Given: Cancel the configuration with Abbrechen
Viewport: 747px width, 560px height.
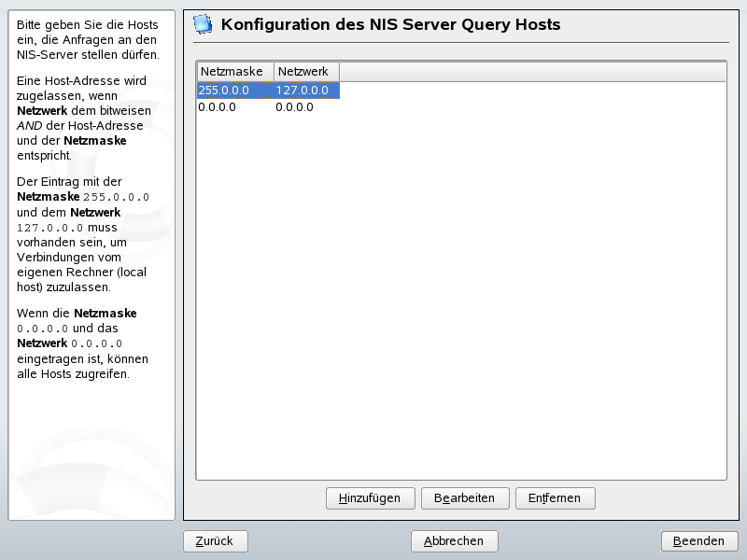Looking at the screenshot, I should (x=454, y=541).
